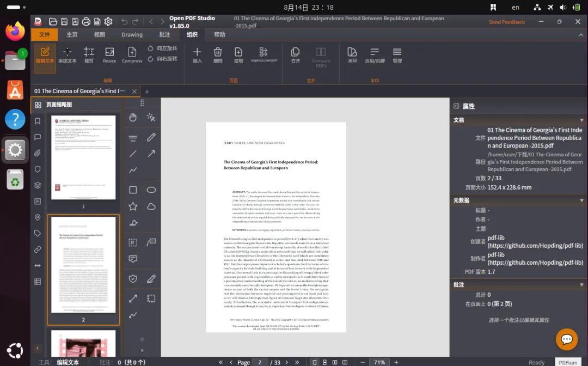
Task: Switch to book cover two-page view
Action: click(345, 362)
